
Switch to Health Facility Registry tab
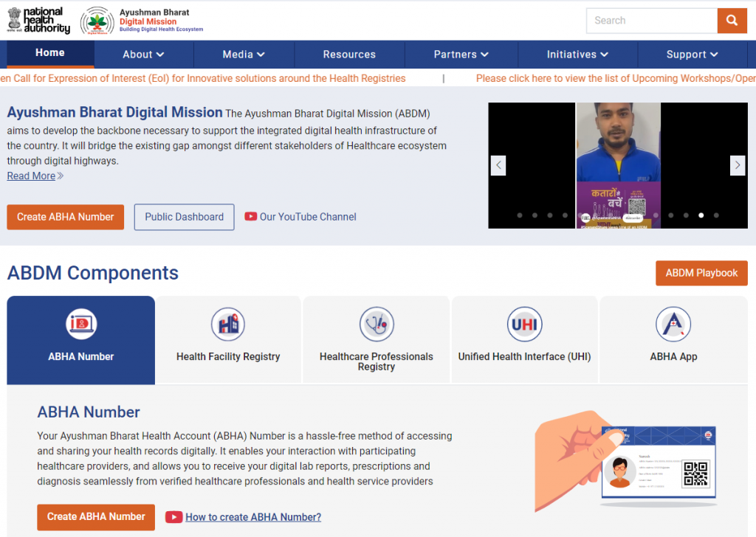(228, 340)
